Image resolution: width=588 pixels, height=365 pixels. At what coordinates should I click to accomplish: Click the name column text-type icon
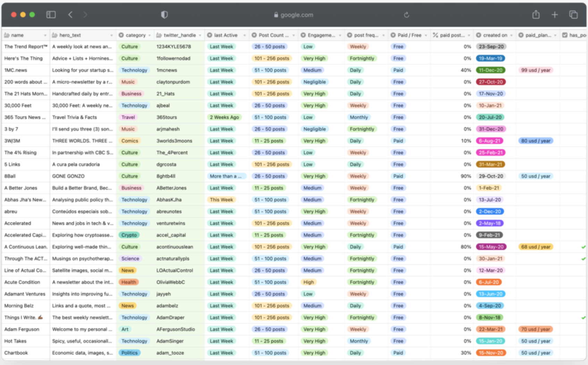tap(7, 35)
